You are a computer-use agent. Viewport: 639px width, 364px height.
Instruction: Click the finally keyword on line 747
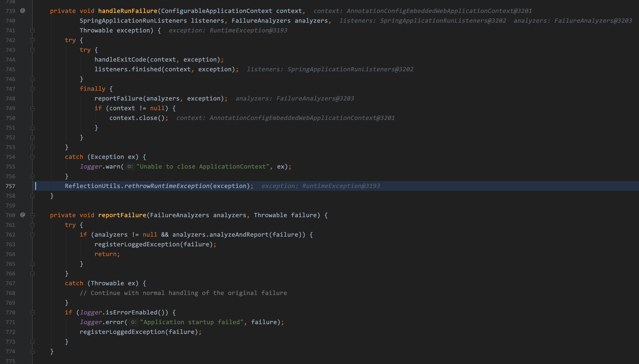point(92,89)
